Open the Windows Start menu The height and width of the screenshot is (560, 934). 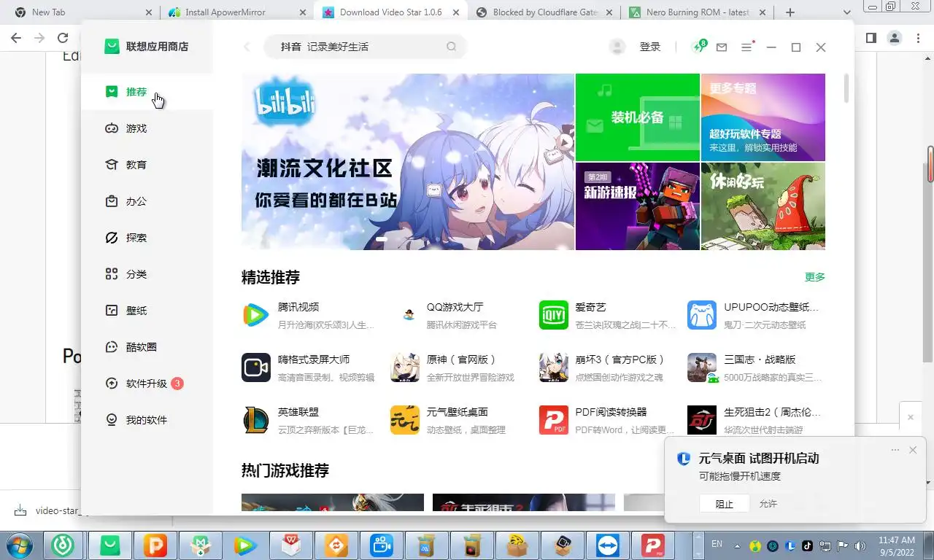[x=20, y=545]
